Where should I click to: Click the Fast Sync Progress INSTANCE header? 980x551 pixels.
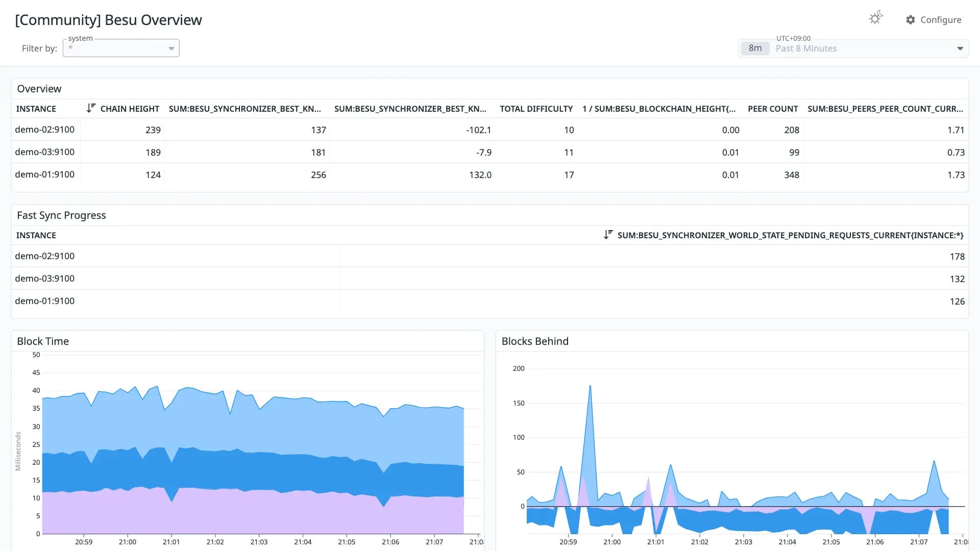pos(36,235)
